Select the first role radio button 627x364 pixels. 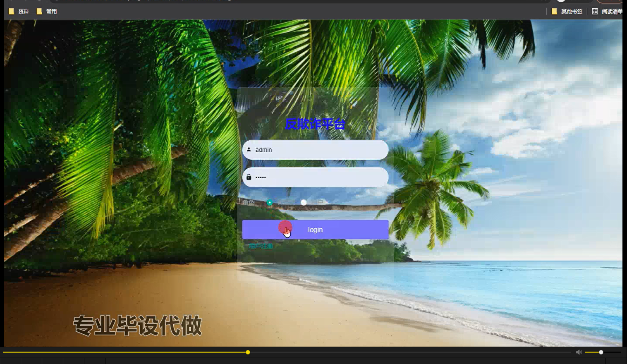click(x=269, y=202)
